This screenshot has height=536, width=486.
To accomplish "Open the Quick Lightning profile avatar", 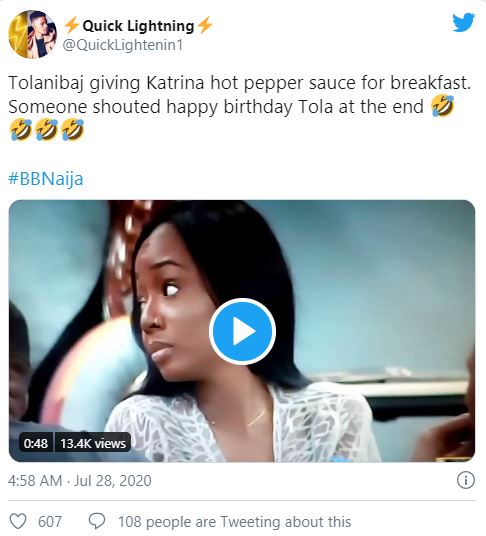I will click(32, 34).
